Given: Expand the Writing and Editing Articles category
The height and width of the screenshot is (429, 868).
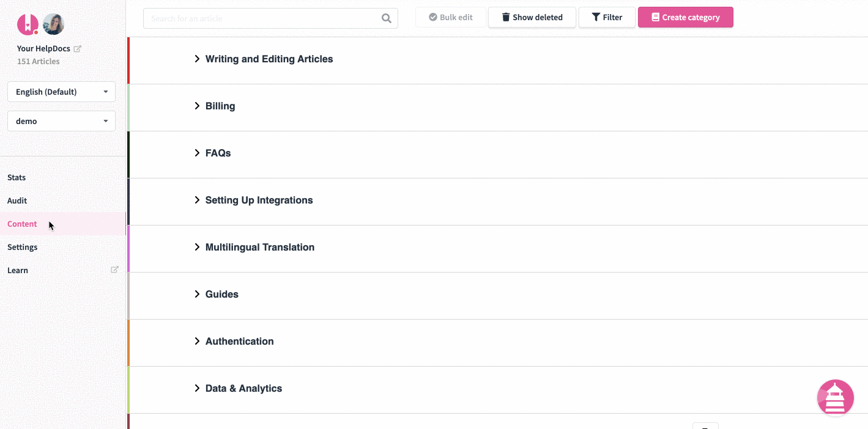Looking at the screenshot, I should pyautogui.click(x=197, y=59).
